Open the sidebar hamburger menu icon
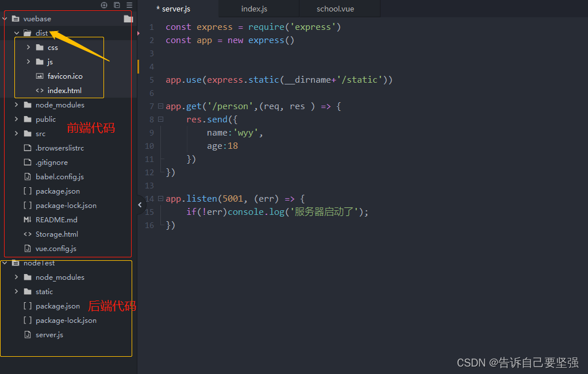This screenshot has height=374, width=588. (129, 5)
